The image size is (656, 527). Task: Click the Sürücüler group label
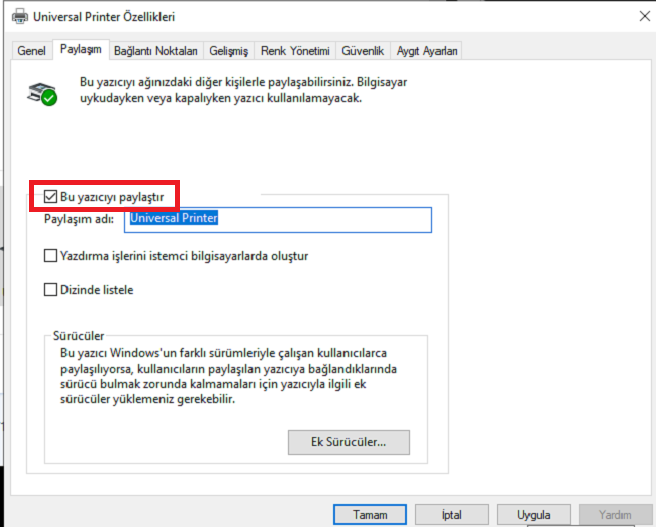[x=78, y=335]
